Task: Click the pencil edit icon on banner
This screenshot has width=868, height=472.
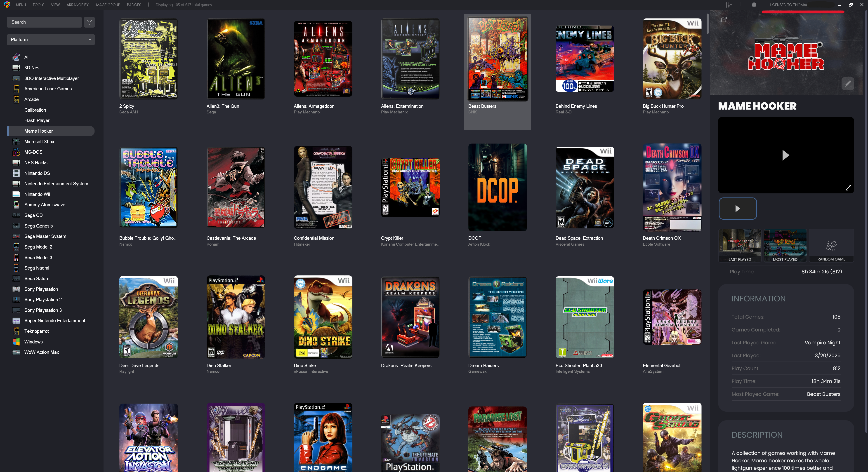Action: tap(848, 84)
